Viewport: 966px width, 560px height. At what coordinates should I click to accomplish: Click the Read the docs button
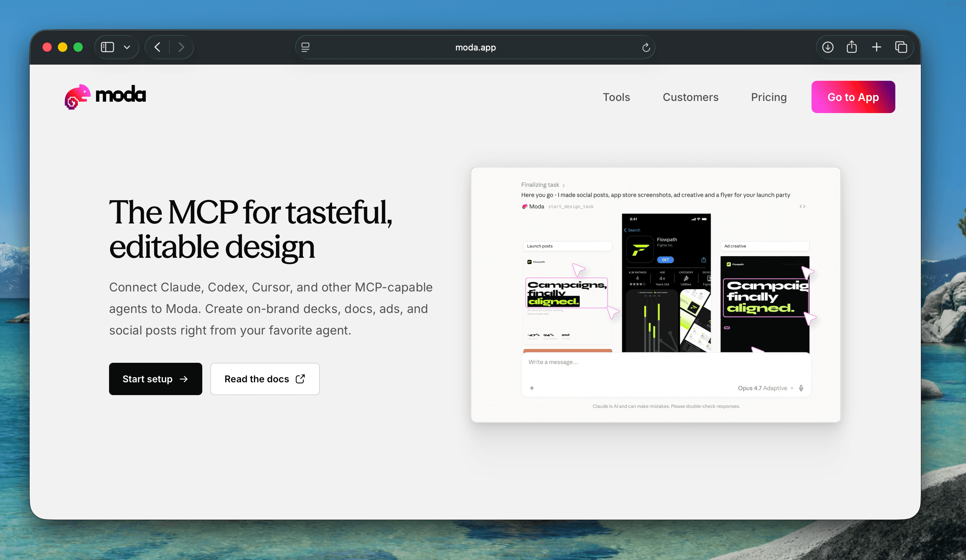tap(265, 379)
